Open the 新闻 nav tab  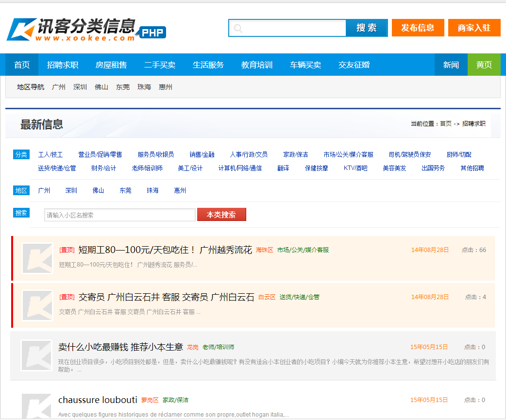451,65
